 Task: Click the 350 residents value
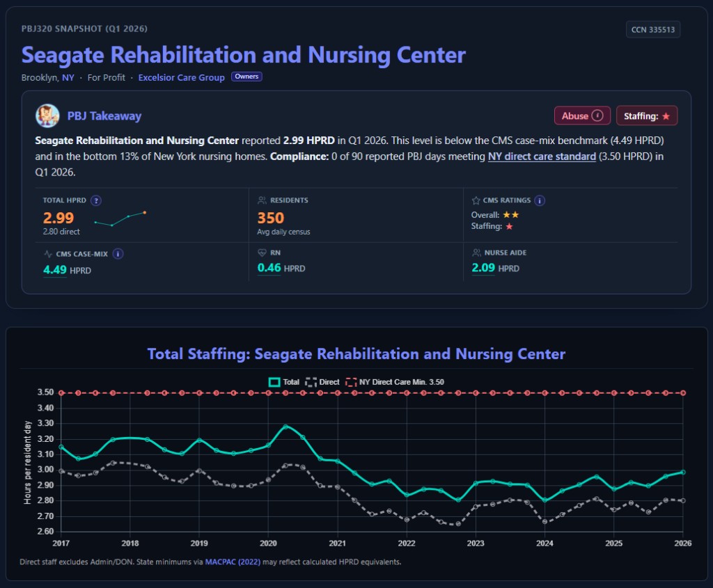271,218
